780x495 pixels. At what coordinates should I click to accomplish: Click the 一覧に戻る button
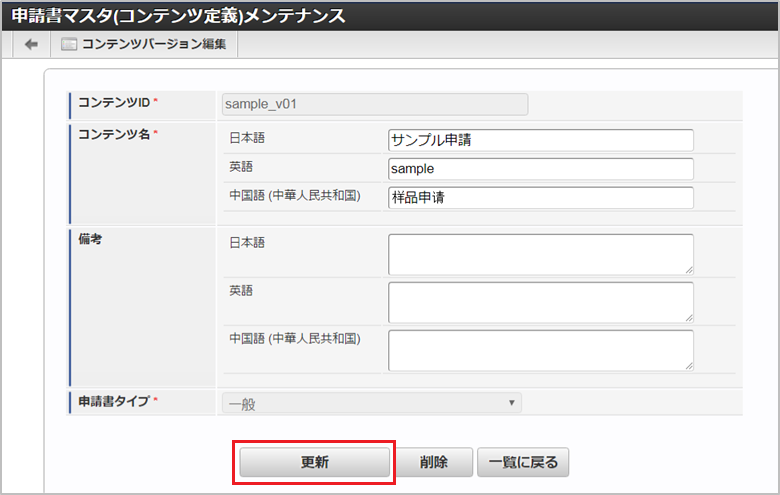point(523,463)
